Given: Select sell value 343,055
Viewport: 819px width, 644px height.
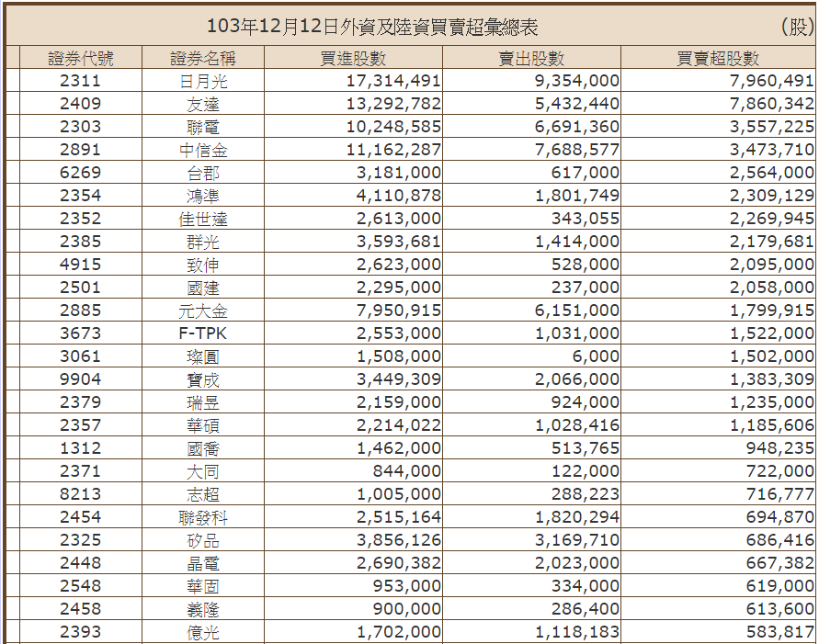Looking at the screenshot, I should tap(586, 219).
